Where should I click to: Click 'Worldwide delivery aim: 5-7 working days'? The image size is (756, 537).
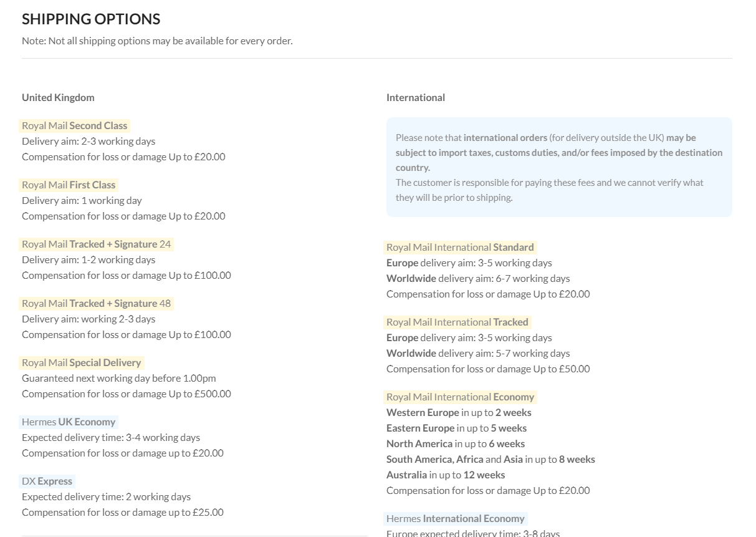coord(478,353)
